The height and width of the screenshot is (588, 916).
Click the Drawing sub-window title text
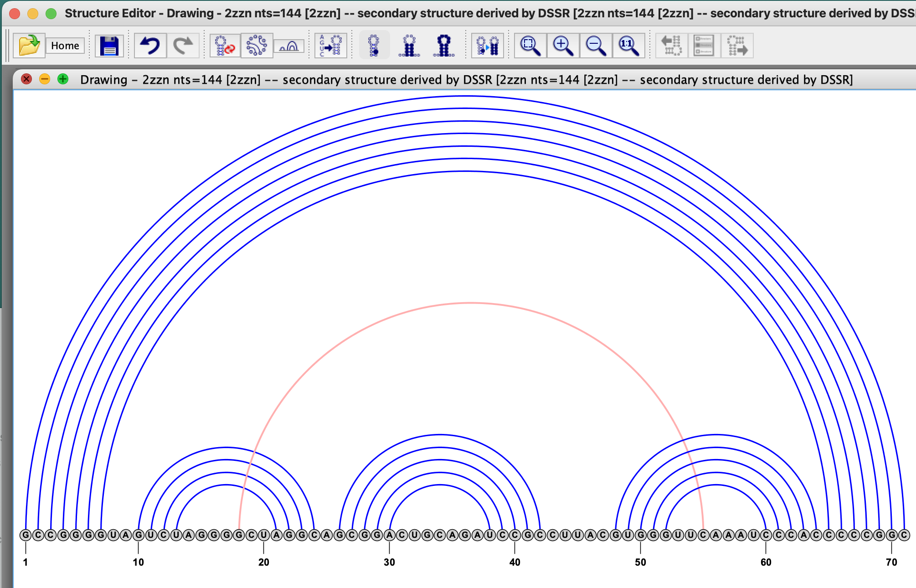point(466,79)
